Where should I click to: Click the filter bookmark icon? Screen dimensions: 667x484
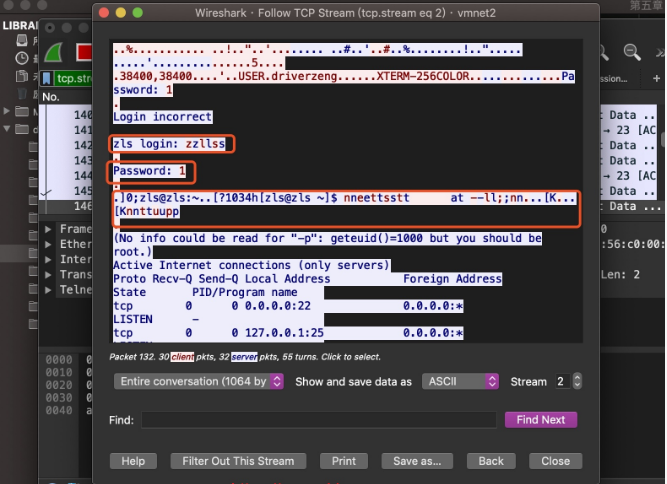[x=47, y=78]
